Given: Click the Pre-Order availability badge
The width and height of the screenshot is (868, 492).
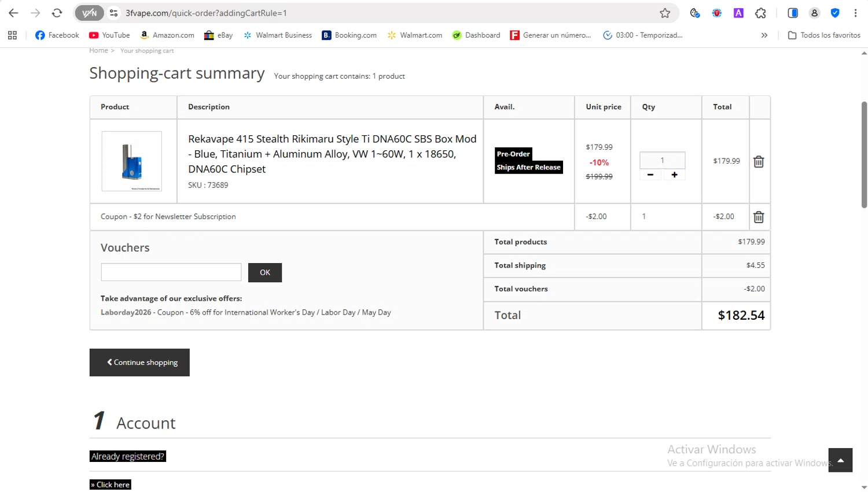Looking at the screenshot, I should pos(513,154).
